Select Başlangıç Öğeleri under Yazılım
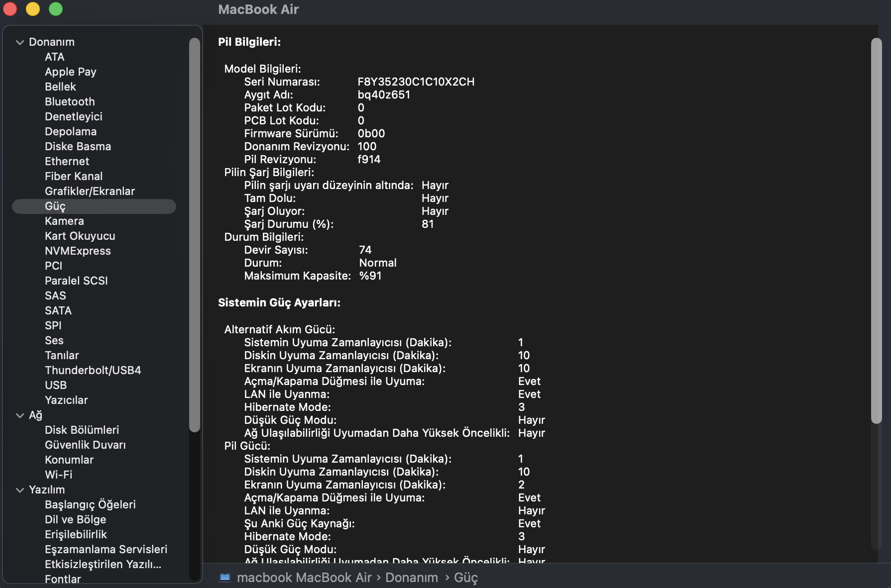 90,505
